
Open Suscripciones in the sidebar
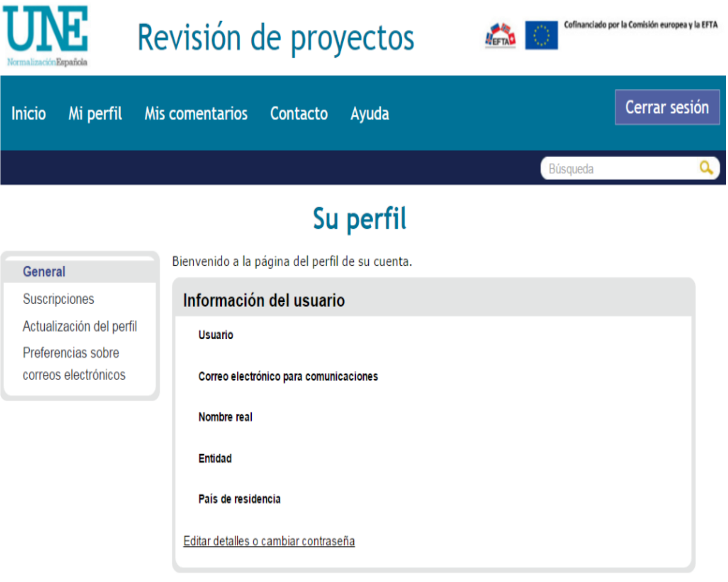tap(58, 299)
